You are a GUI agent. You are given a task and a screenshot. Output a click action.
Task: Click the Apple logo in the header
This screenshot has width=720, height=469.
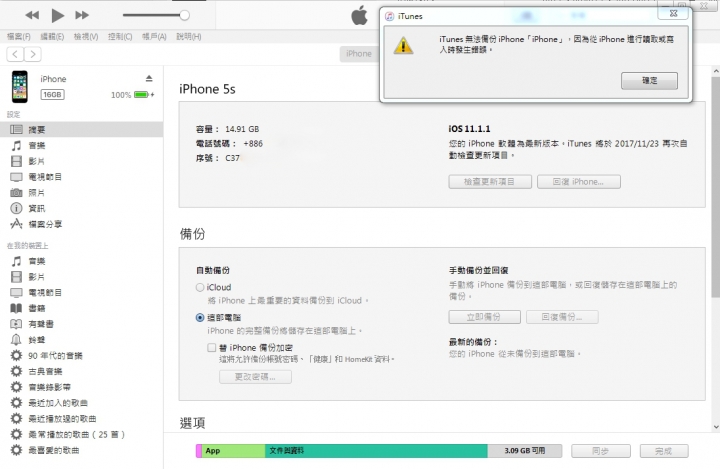pos(360,16)
